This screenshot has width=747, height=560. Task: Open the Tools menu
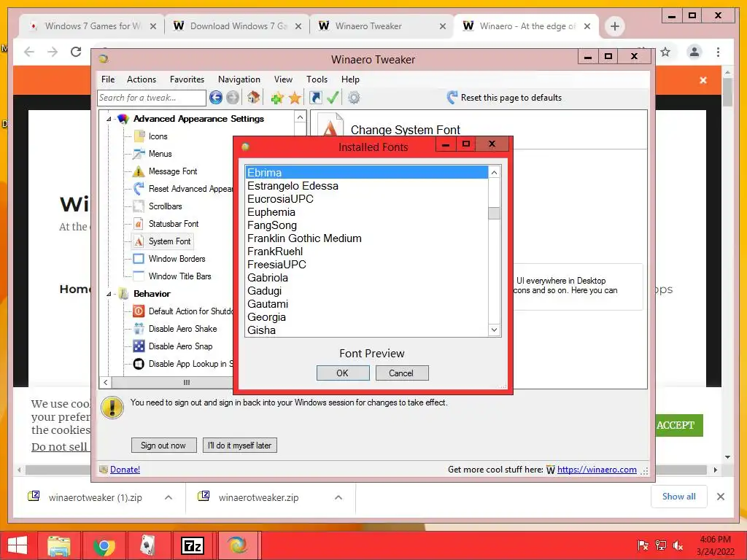(317, 79)
